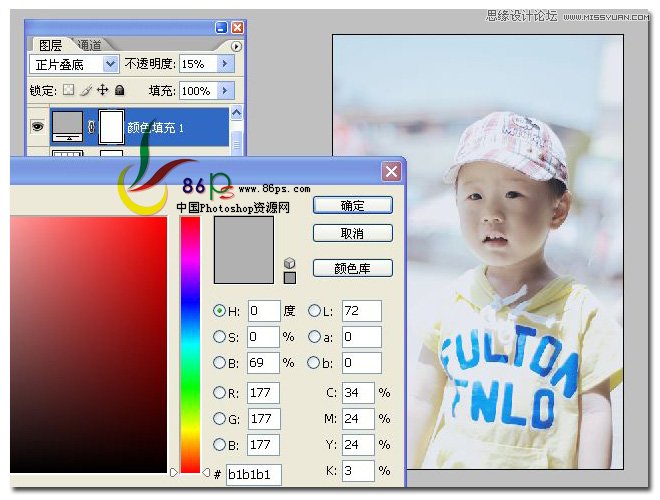Click the S saturation value field

[x=263, y=337]
